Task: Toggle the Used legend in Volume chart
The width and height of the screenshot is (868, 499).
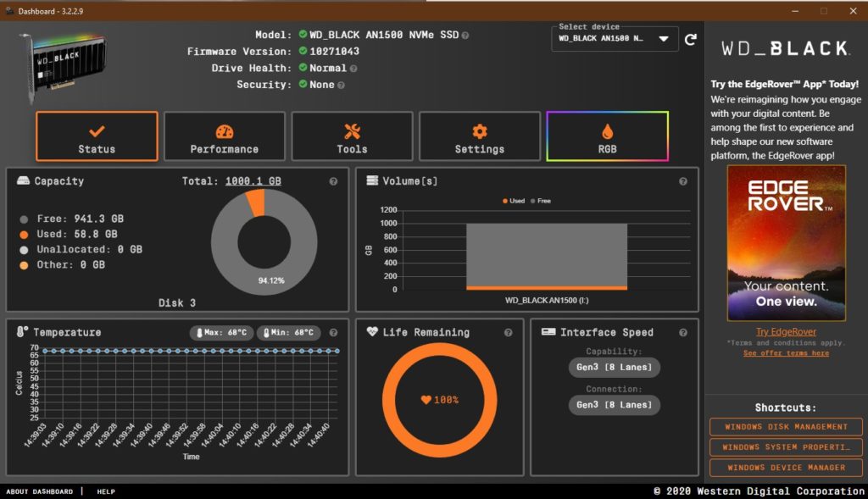Action: coord(513,201)
